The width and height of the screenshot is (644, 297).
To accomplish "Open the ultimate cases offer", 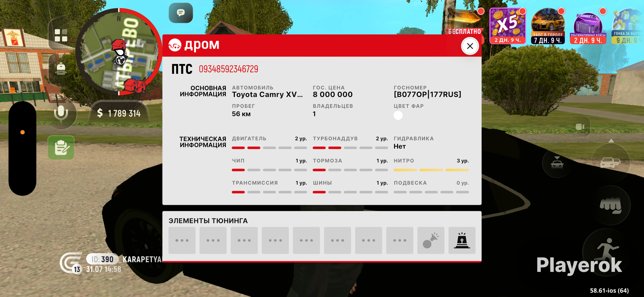I will point(588,26).
